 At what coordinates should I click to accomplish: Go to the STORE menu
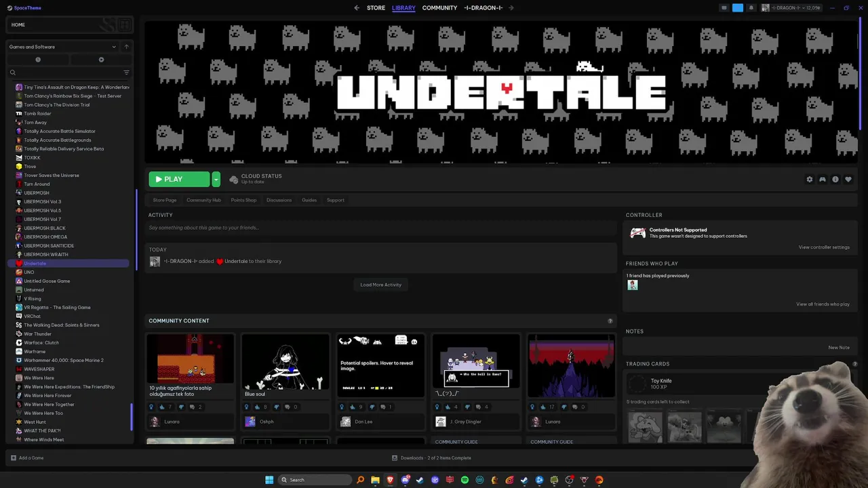point(376,8)
